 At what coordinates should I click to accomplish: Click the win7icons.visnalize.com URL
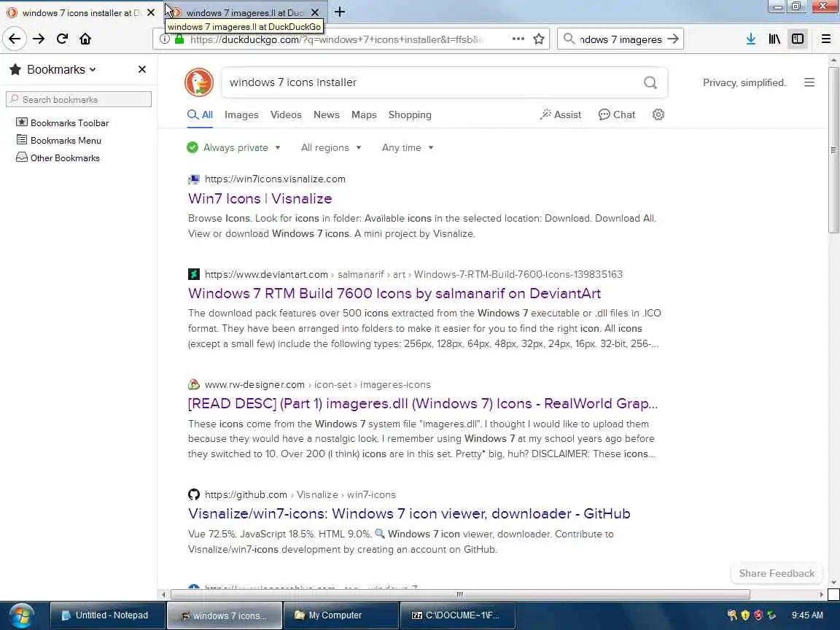click(x=275, y=179)
